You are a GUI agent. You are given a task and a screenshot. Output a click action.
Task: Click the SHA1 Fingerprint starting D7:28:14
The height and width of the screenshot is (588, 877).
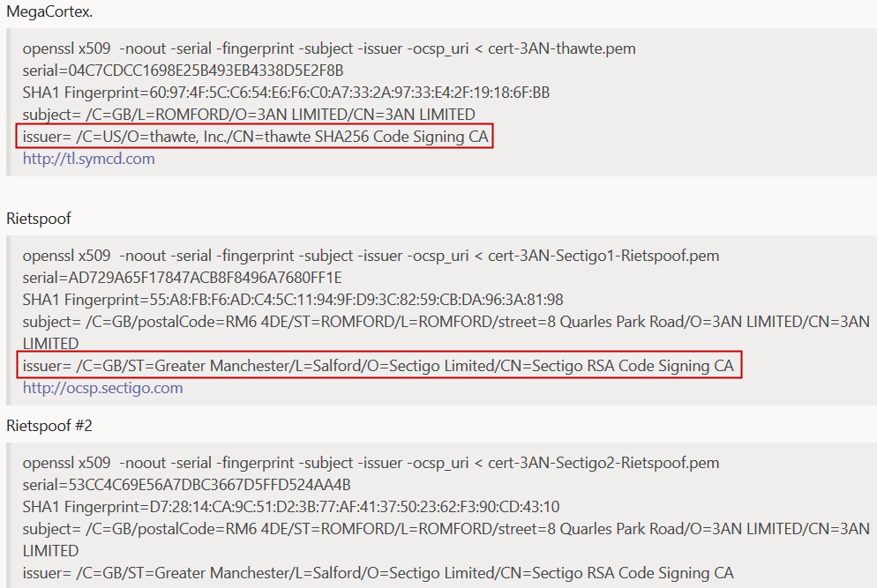pos(291,507)
